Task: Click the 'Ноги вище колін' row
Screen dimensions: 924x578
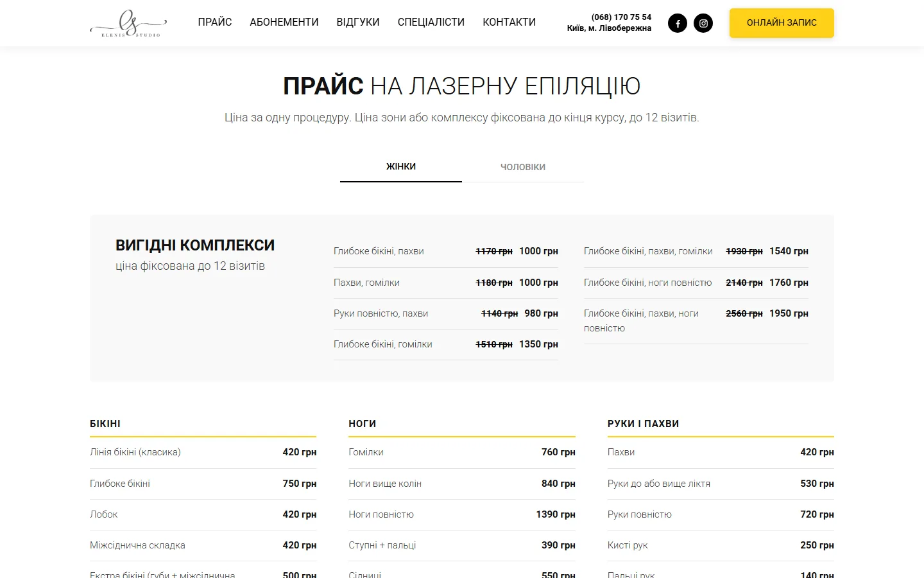Action: click(462, 484)
